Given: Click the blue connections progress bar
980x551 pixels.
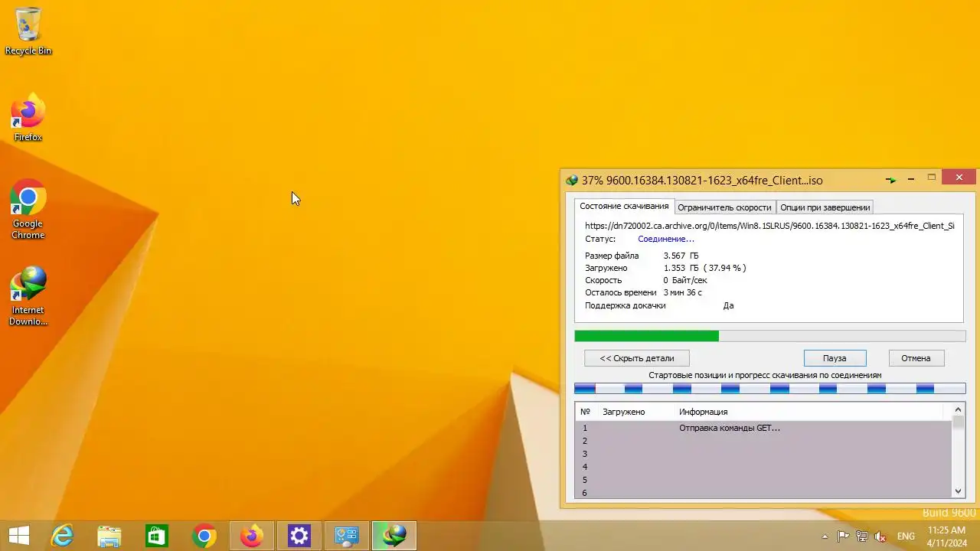Looking at the screenshot, I should (769, 389).
